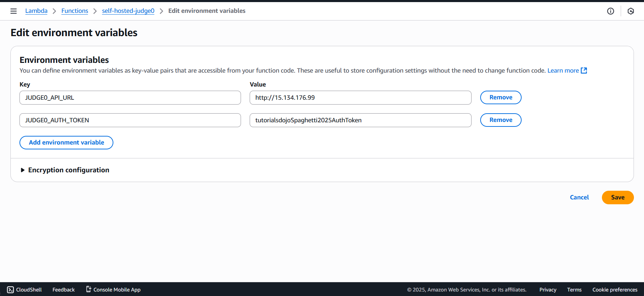The height and width of the screenshot is (296, 644).
Task: Add a new environment variable
Action: 66,142
